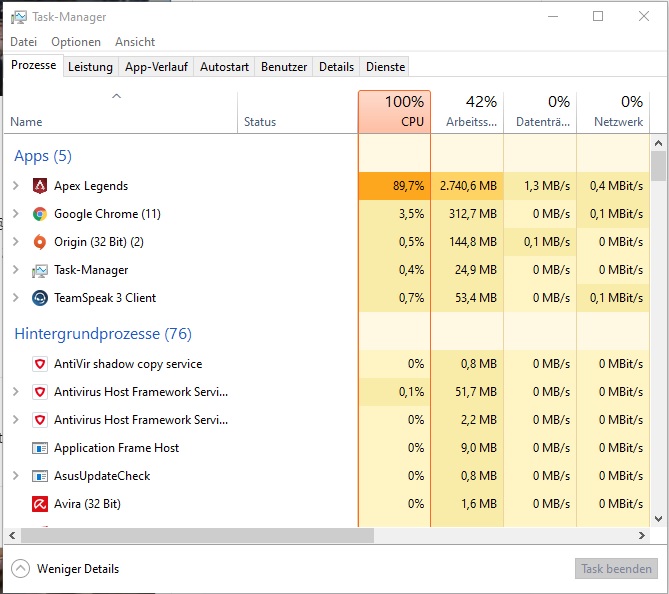The image size is (669, 594).
Task: Open the Ansicht menu
Action: [135, 42]
